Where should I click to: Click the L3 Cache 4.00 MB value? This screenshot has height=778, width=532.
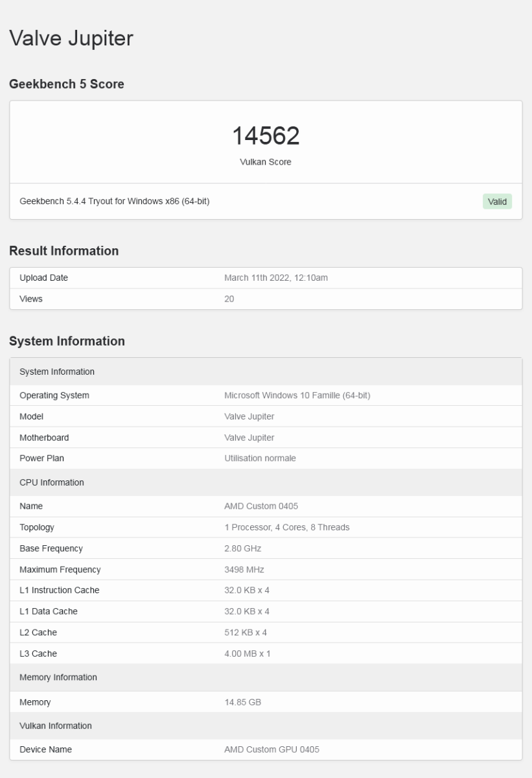(x=247, y=654)
